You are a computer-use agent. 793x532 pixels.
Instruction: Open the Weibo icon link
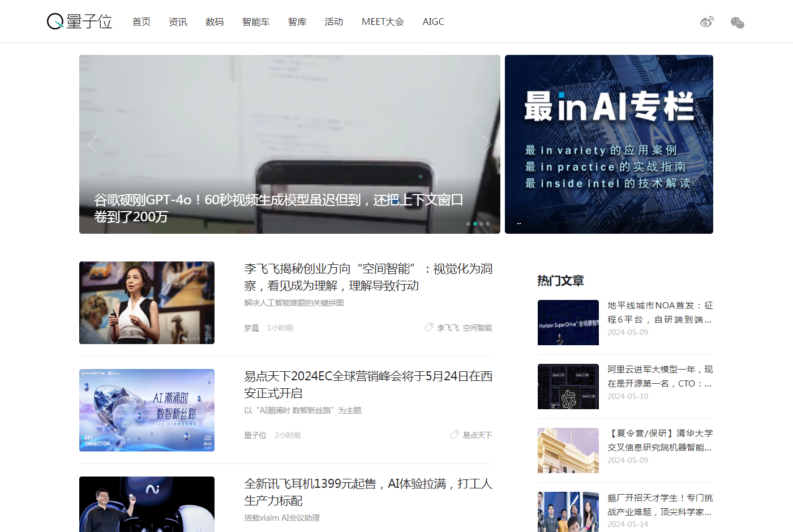pos(707,22)
